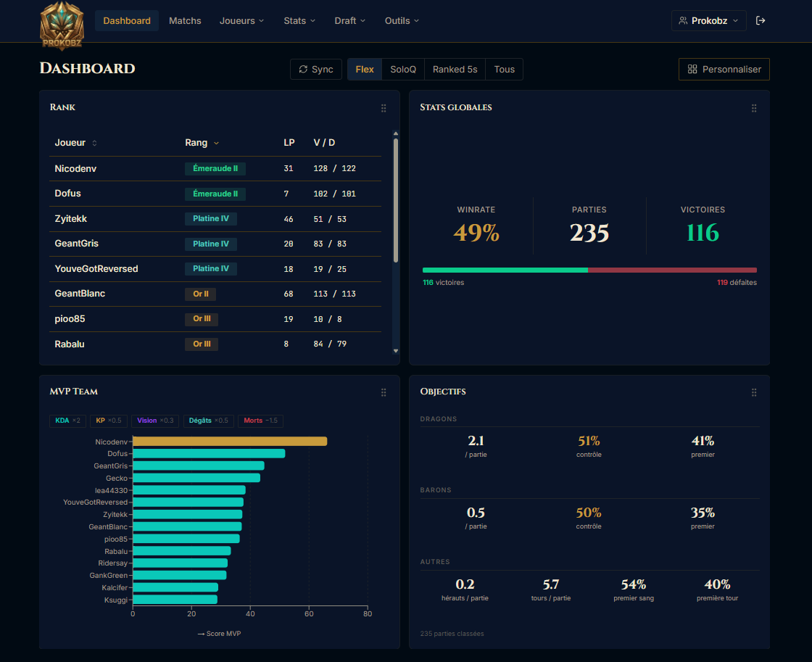Select the Ranked 5s queue filter
This screenshot has height=662, width=812.
[x=455, y=70]
